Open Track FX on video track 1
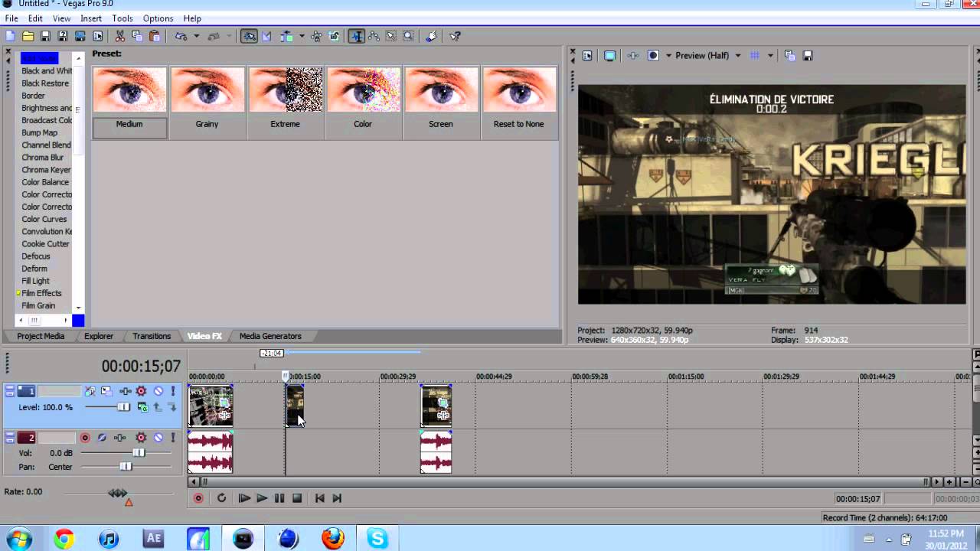Image resolution: width=980 pixels, height=551 pixels. [x=141, y=391]
